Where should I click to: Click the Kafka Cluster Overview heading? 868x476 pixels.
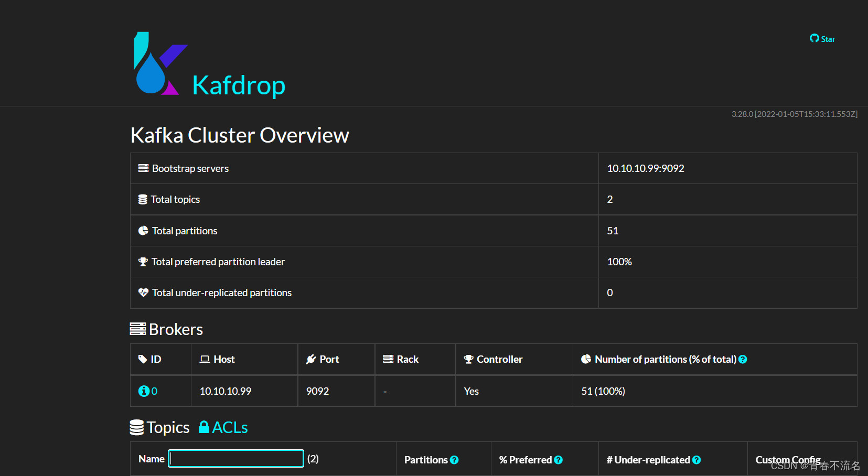click(240, 135)
